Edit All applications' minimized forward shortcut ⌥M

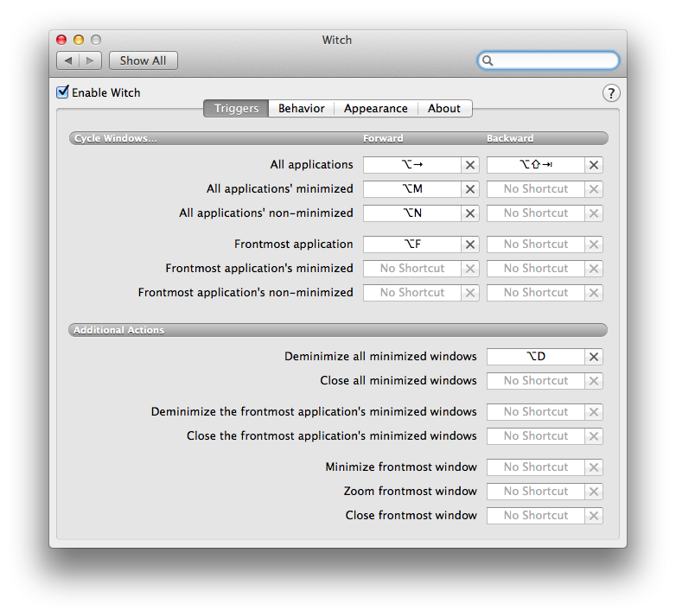pos(412,189)
